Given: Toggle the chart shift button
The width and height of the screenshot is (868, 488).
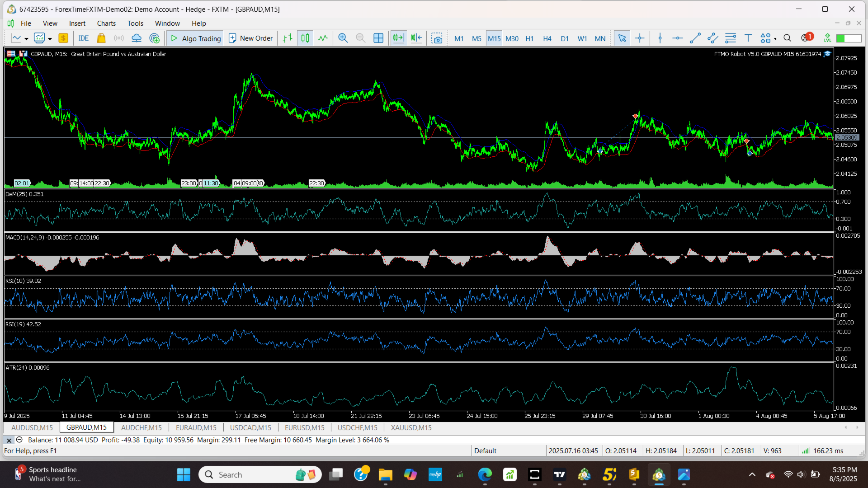Looking at the screenshot, I should [416, 38].
